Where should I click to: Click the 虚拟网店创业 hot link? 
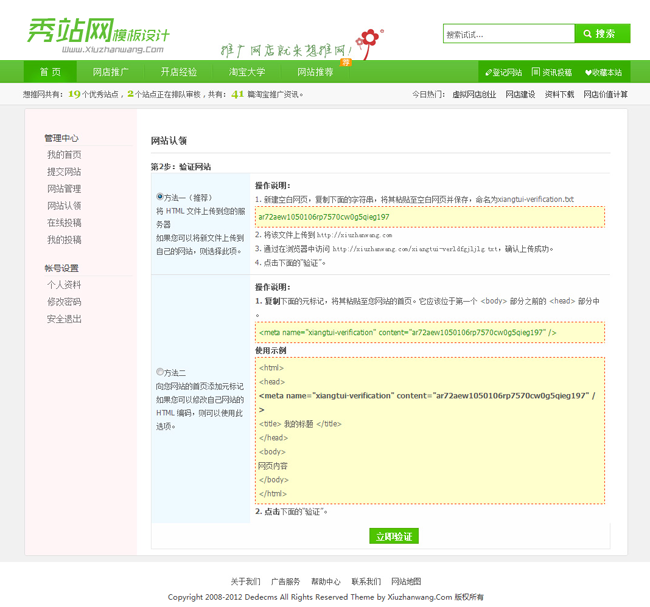pos(474,95)
